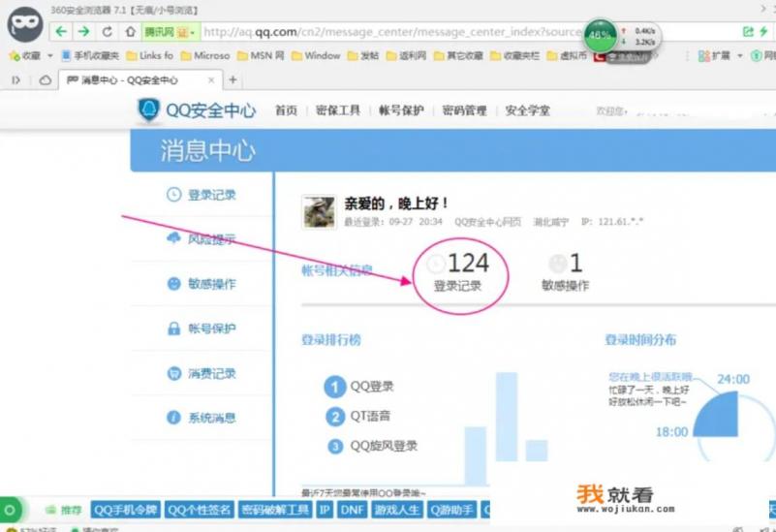Click the user avatar thumbnail
Image resolution: width=776 pixels, height=532 pixels.
click(x=319, y=212)
